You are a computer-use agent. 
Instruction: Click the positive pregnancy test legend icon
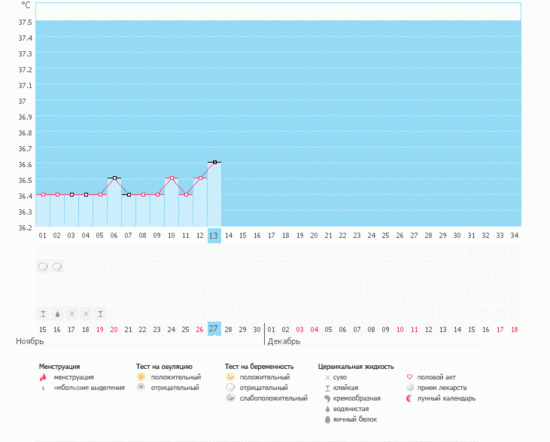coord(230,377)
